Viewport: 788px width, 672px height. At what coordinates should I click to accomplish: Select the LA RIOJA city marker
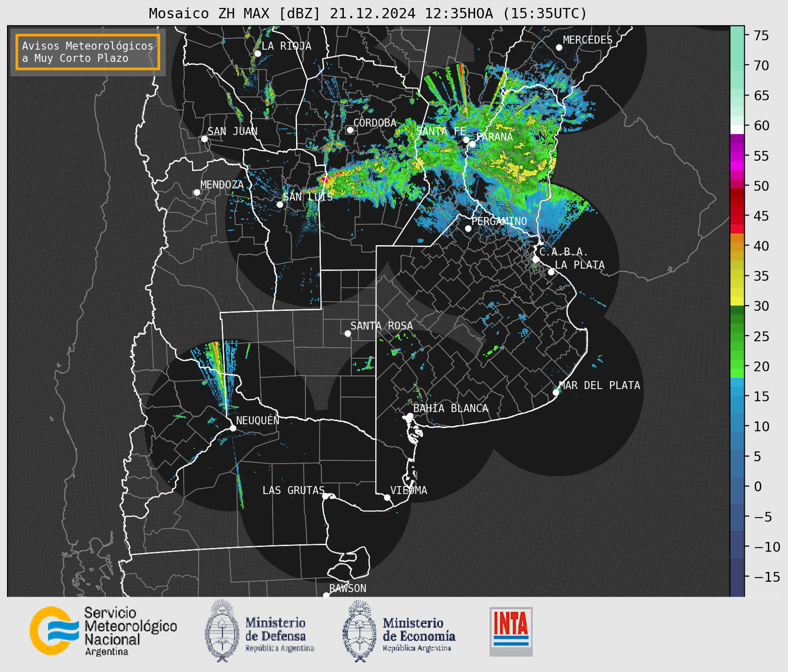coord(257,54)
